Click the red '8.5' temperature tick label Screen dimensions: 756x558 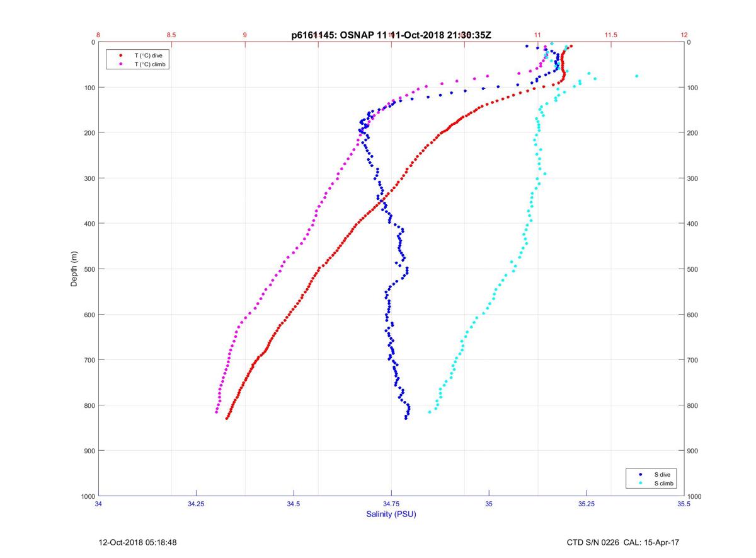tap(171, 35)
